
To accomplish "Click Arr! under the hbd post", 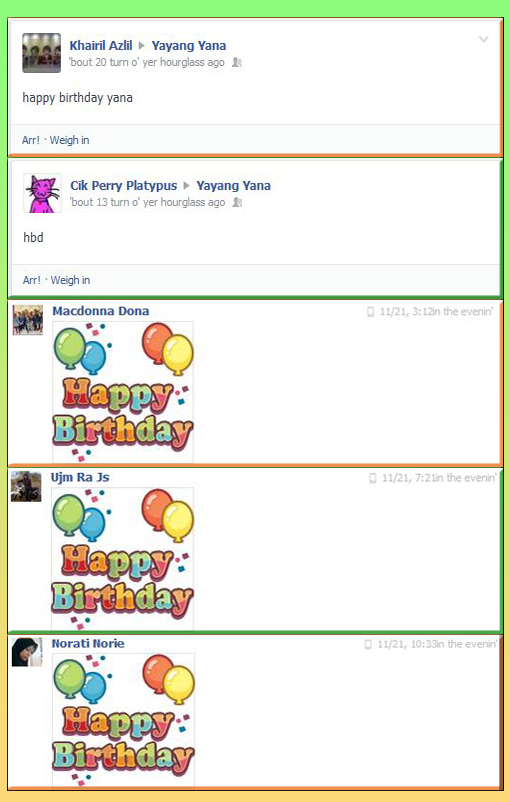I will coord(32,280).
